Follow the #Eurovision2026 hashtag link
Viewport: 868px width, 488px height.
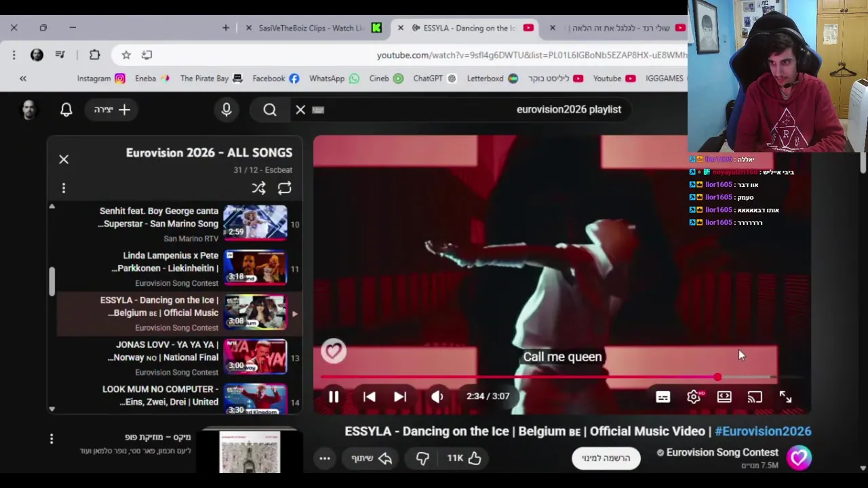(763, 431)
